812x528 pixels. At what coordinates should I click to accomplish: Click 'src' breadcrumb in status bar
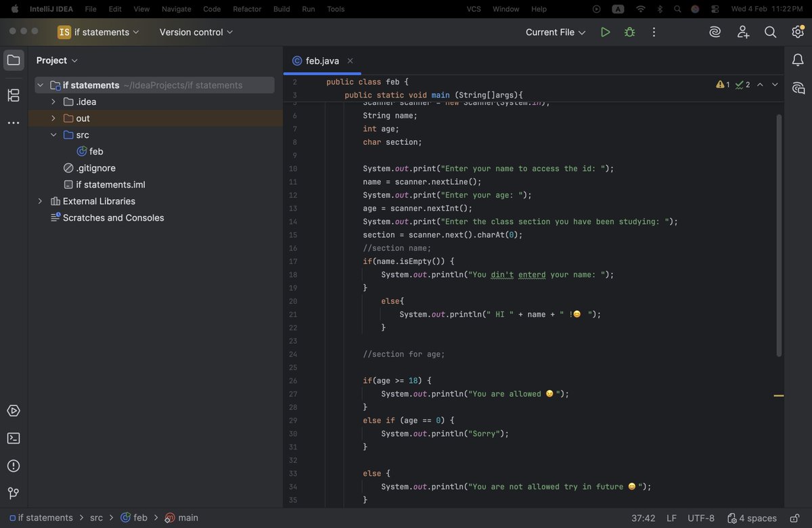(96, 518)
